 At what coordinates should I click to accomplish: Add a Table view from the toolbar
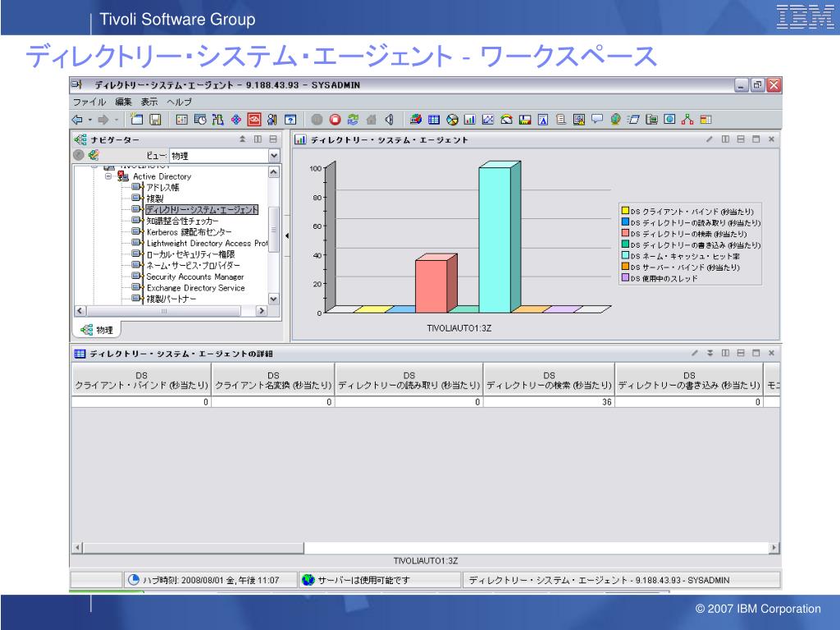(434, 120)
